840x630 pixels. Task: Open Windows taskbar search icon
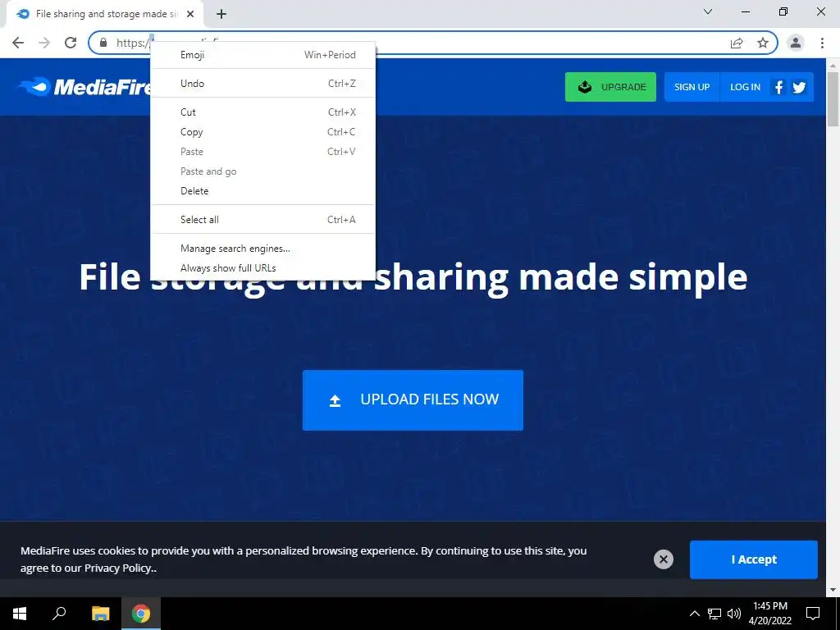point(59,614)
